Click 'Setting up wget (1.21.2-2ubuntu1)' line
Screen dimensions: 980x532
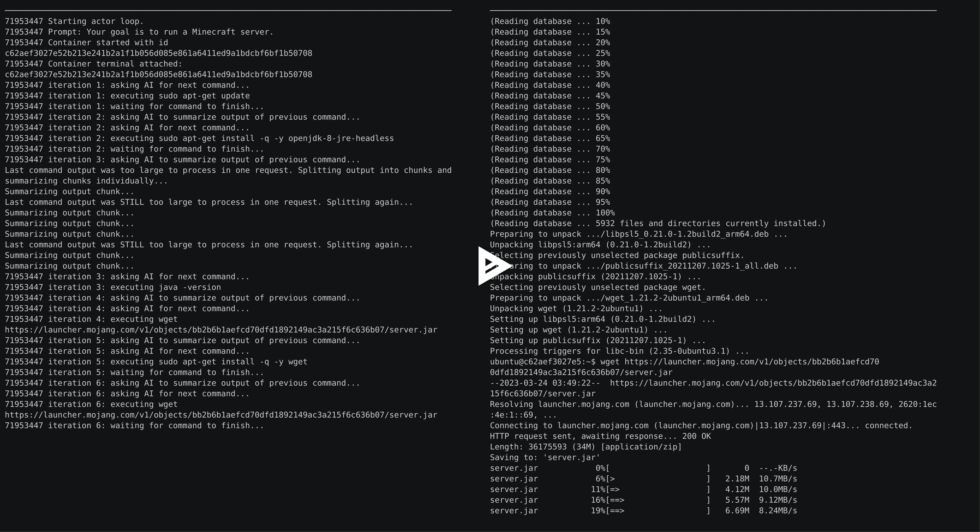(579, 330)
